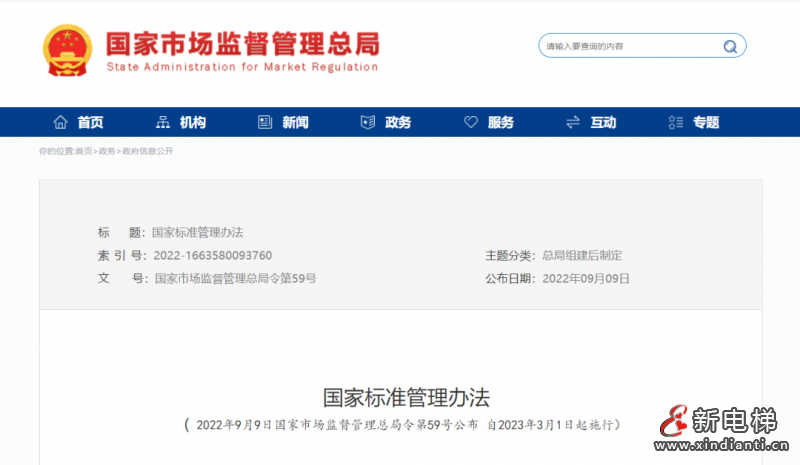Image resolution: width=800 pixels, height=465 pixels.
Task: Click the magnifier search icon
Action: 730,46
